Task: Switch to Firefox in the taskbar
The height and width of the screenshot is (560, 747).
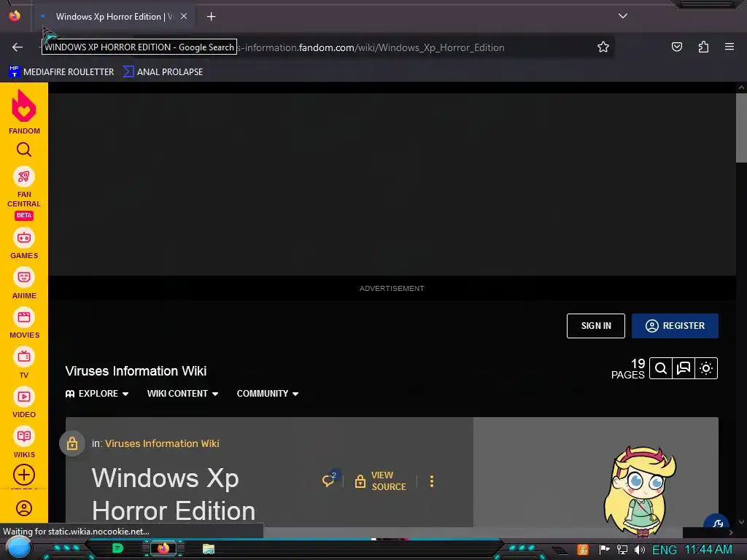Action: [163, 548]
